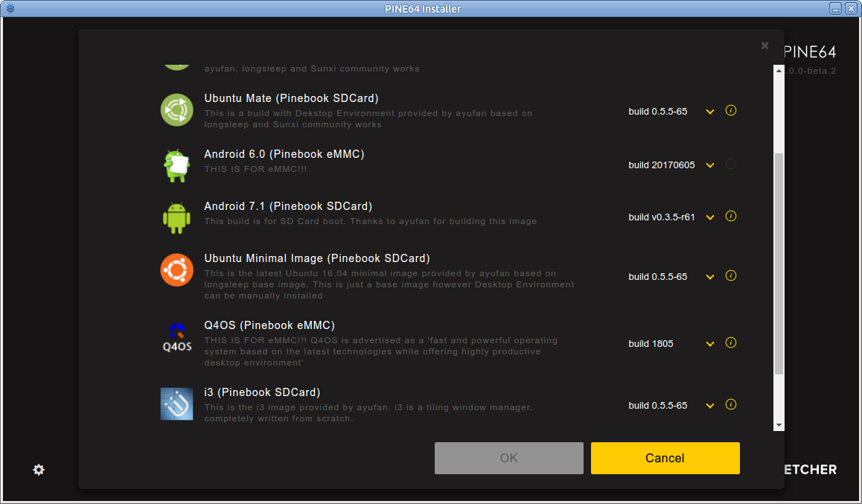This screenshot has height=504, width=862.
Task: Open Ubuntu Minimal Image build dropdown
Action: point(710,277)
